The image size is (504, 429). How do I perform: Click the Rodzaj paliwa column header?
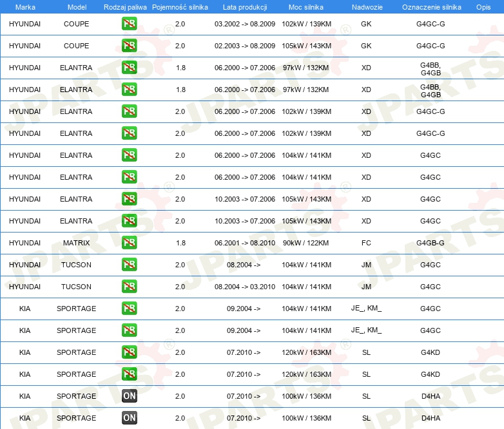pos(125,6)
